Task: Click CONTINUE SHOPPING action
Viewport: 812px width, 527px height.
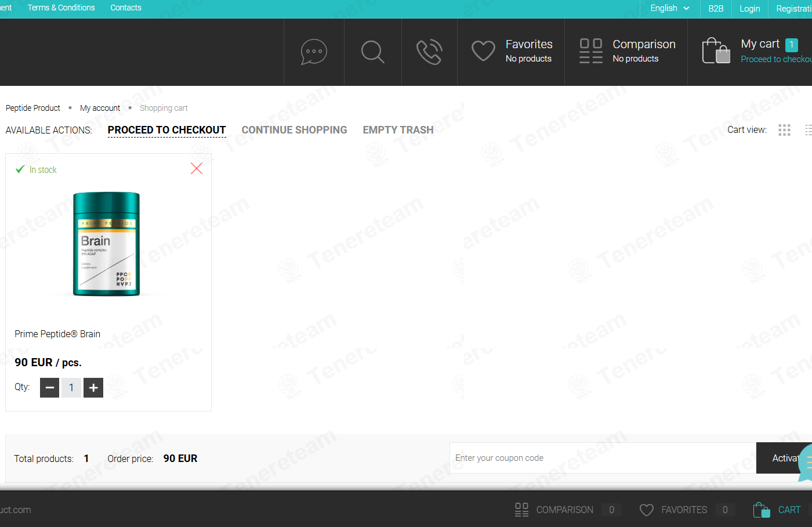Action: pos(294,130)
